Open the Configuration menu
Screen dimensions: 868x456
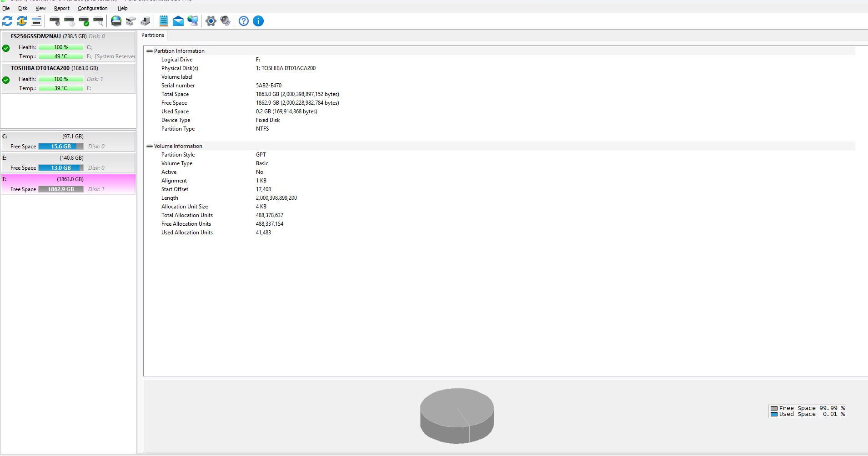coord(92,8)
